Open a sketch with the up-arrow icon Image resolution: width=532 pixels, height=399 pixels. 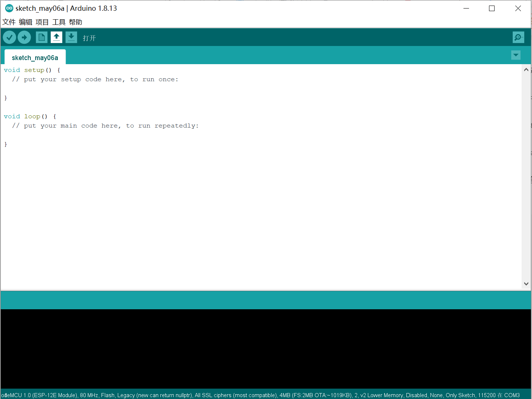[56, 37]
